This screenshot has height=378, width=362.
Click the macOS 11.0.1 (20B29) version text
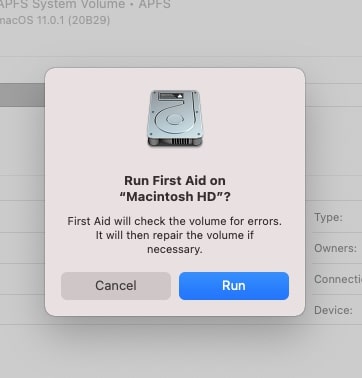coord(55,20)
